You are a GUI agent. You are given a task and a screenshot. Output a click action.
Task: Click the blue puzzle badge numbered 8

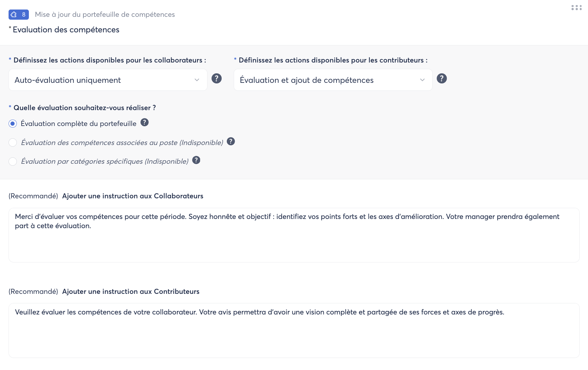(18, 15)
